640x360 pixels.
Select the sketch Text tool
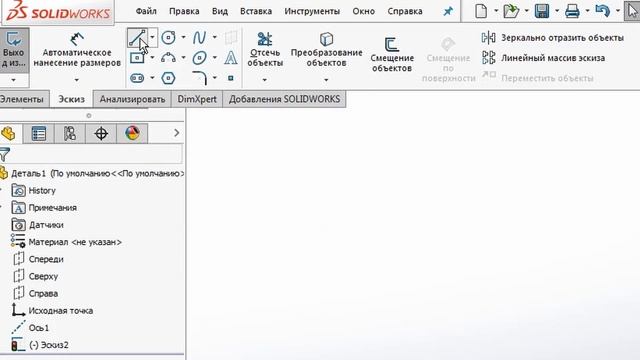click(231, 58)
